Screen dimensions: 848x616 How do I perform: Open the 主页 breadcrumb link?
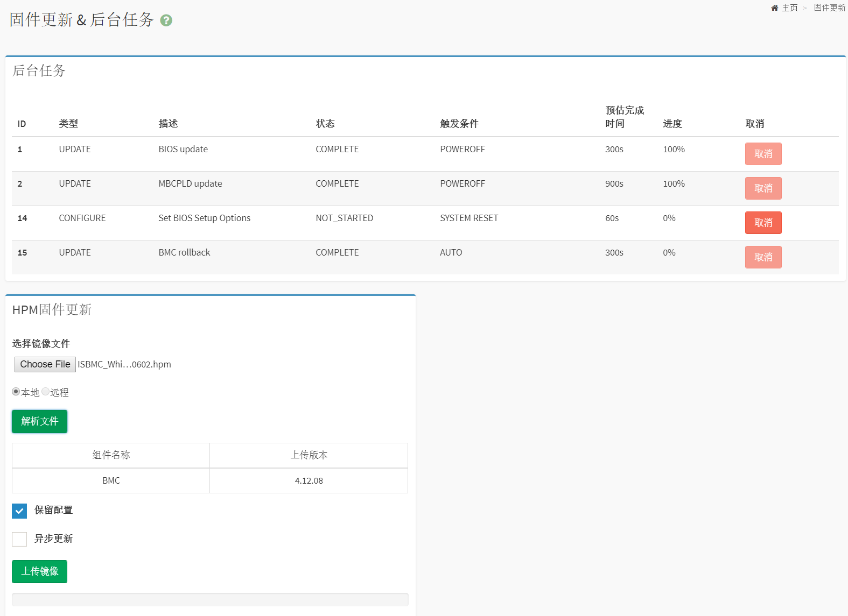pyautogui.click(x=789, y=8)
